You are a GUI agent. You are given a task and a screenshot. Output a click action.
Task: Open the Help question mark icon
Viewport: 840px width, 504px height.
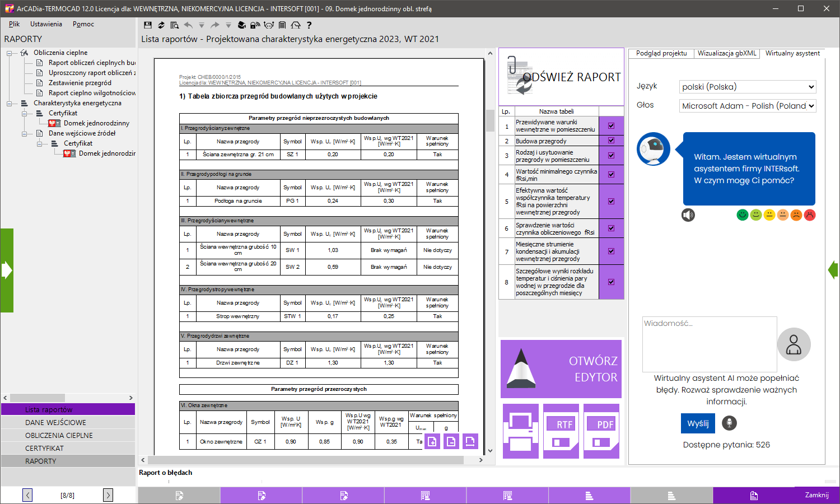tap(309, 25)
